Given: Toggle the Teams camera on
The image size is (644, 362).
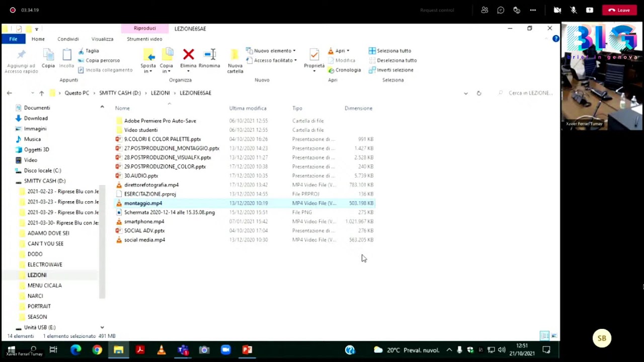Looking at the screenshot, I should 557,10.
